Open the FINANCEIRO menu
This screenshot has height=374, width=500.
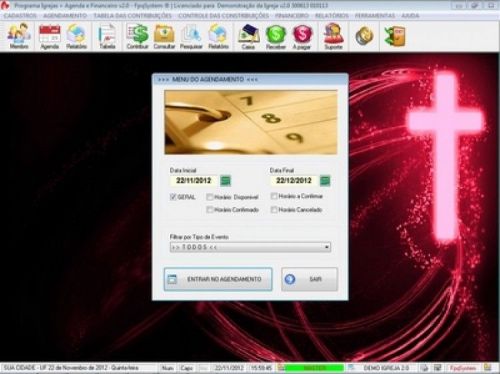pyautogui.click(x=292, y=16)
